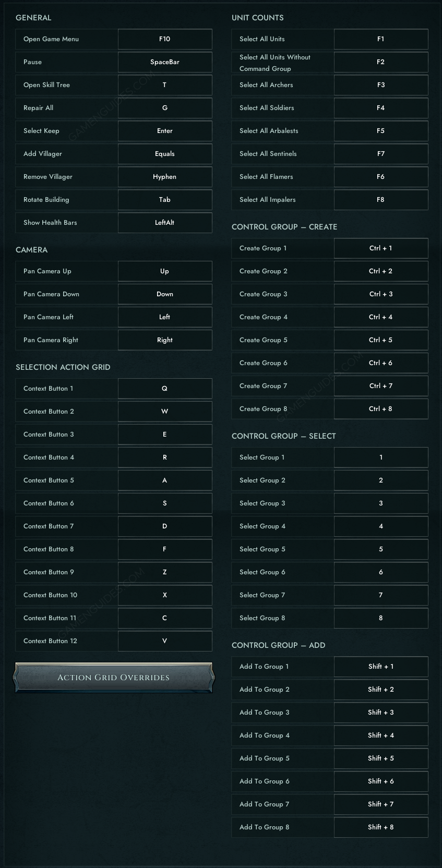442x868 pixels.
Task: Change the Add To Group 8 binding
Action: click(381, 827)
